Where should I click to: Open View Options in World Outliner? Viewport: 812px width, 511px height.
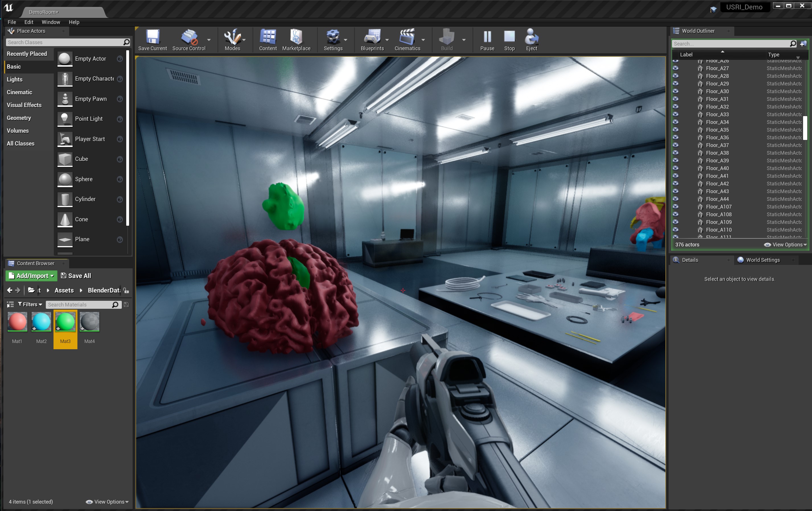coord(785,244)
